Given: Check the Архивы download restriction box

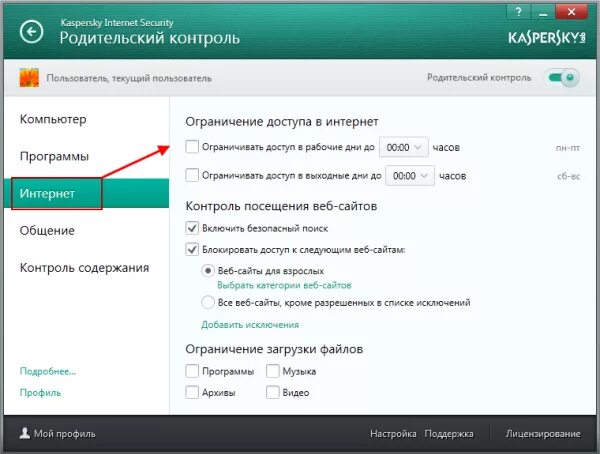Looking at the screenshot, I should (192, 392).
